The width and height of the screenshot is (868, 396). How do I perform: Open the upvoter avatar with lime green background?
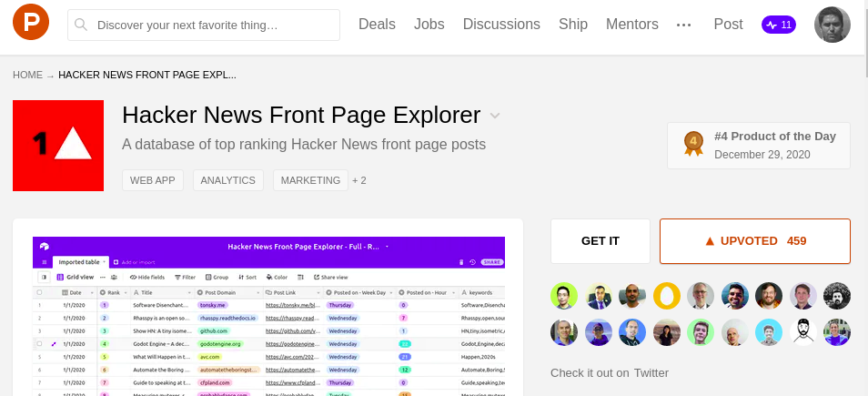coord(564,296)
